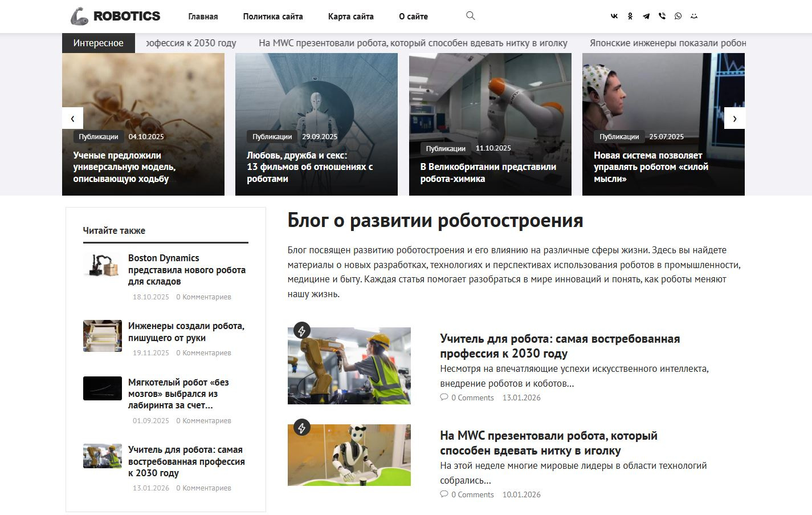Go to the Главная menu item

point(203,17)
